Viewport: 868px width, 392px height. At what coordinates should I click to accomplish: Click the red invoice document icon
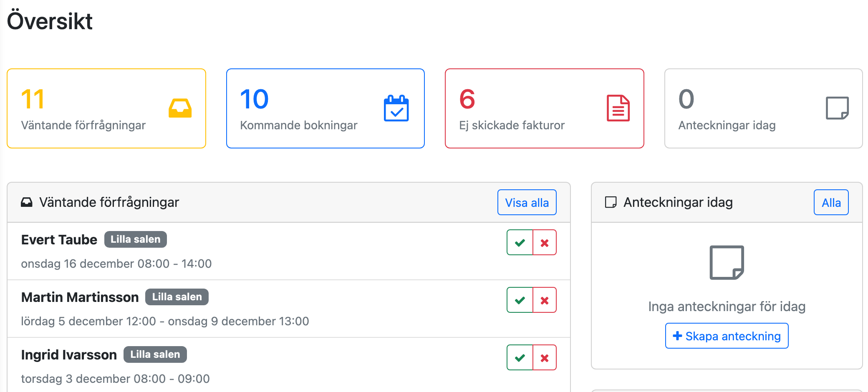tap(618, 108)
